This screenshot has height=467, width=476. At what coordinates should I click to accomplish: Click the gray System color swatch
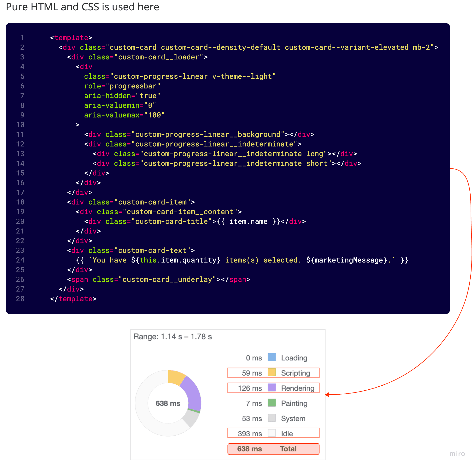[x=272, y=418]
